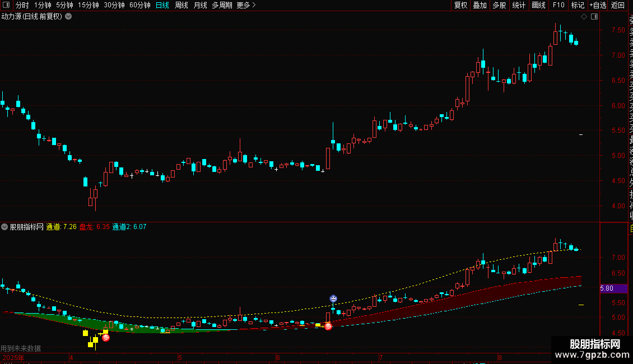
Task: Click month 5 on the time axis
Action: click(180, 358)
